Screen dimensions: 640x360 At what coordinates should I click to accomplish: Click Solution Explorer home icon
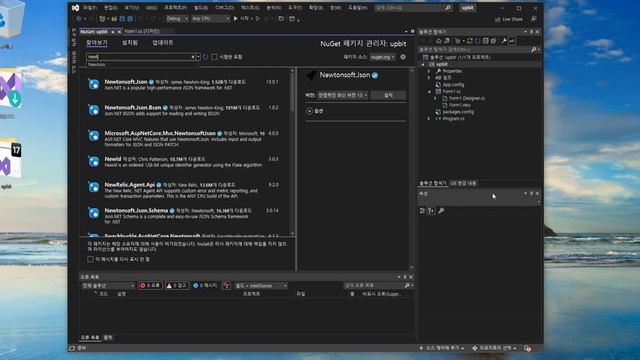[439, 41]
